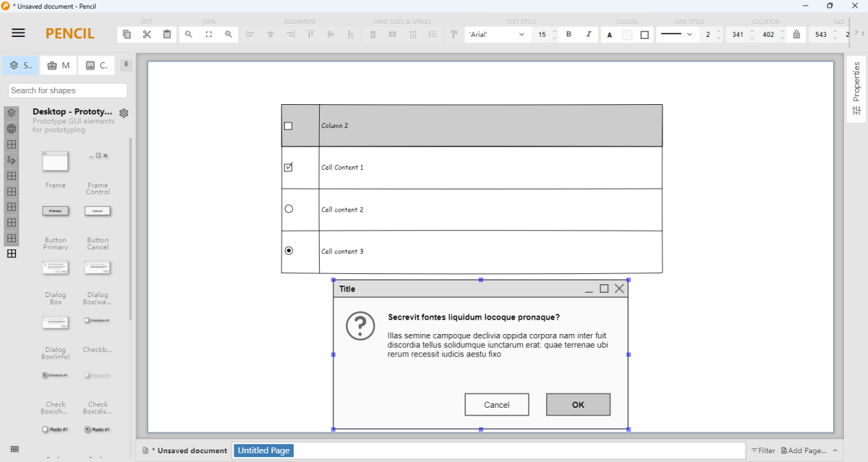Click the Paste clipboard icon
Viewport: 868px width, 462px height.
click(x=167, y=34)
